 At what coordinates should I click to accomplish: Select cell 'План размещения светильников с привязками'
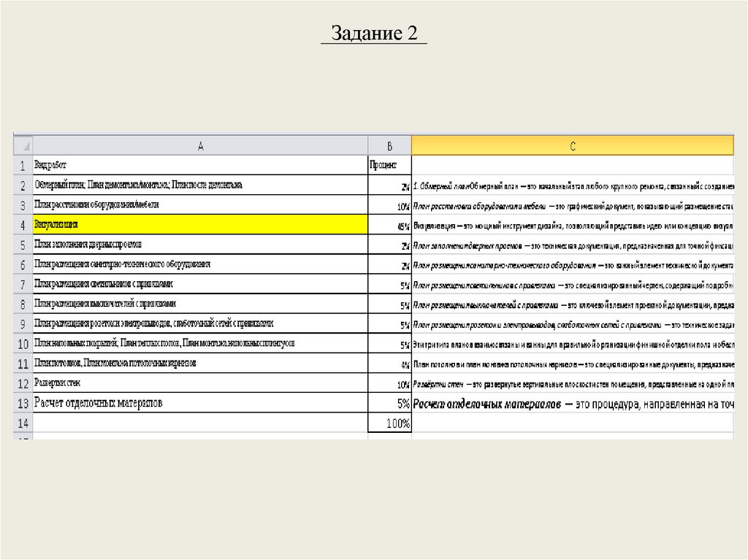200,284
